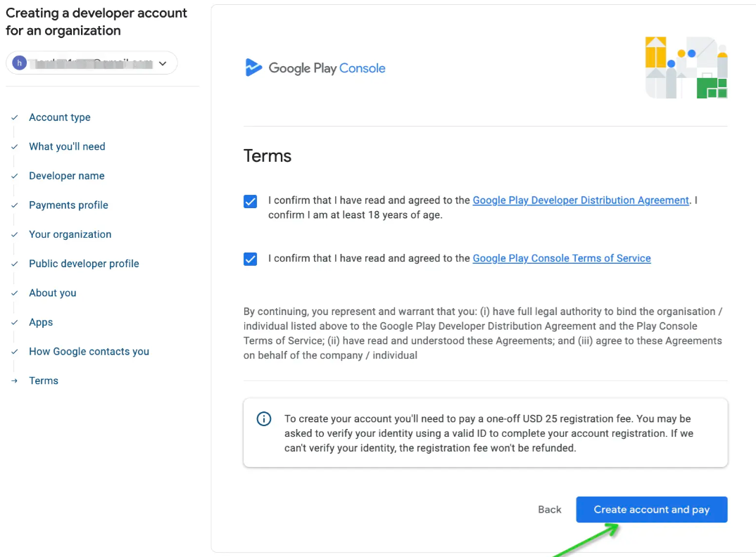The image size is (756, 557).
Task: Click the Google Play Console logo icon
Action: click(x=253, y=68)
